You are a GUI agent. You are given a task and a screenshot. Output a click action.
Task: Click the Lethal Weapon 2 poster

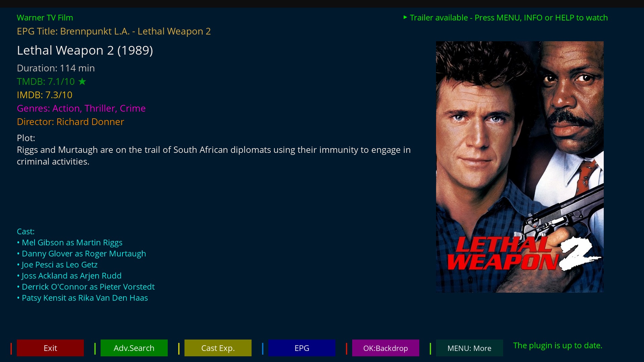pos(520,167)
